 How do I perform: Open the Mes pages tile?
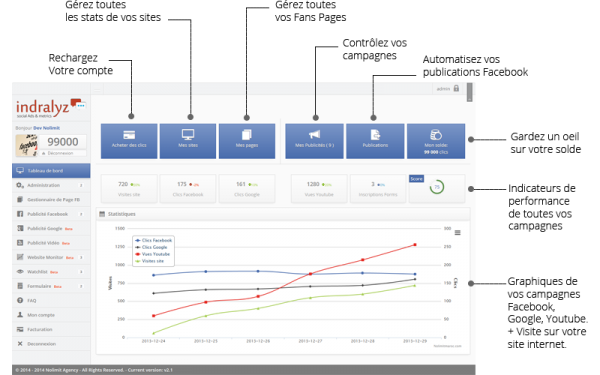pyautogui.click(x=247, y=141)
